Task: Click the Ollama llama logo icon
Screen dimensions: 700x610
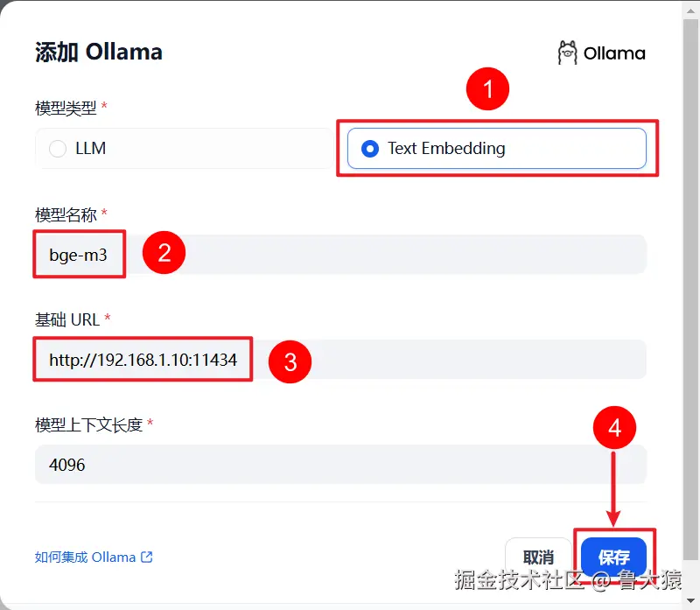Action: point(567,53)
